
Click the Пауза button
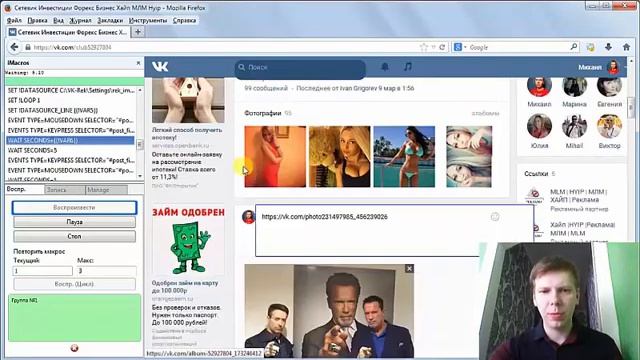click(x=74, y=222)
